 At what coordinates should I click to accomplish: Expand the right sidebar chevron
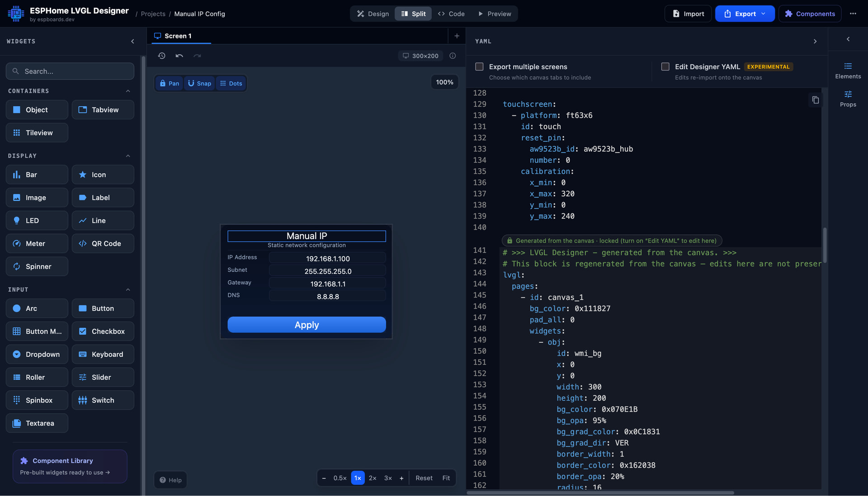pyautogui.click(x=848, y=39)
